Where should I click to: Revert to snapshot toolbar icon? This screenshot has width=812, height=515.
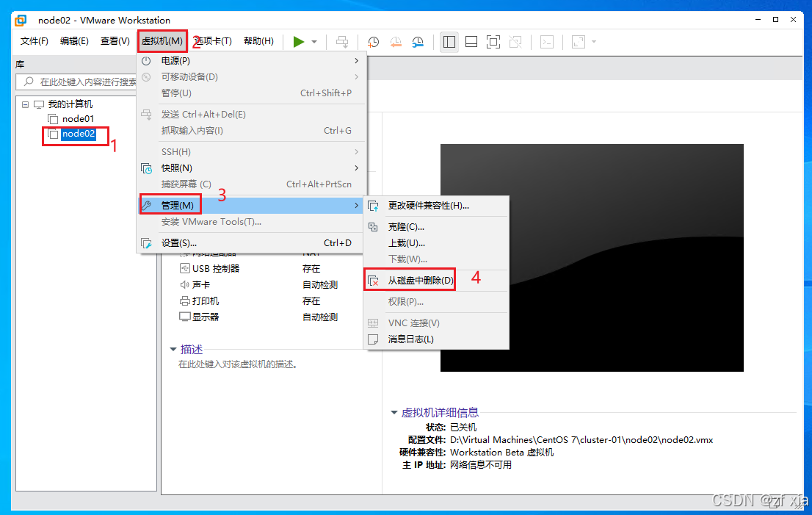pyautogui.click(x=396, y=41)
